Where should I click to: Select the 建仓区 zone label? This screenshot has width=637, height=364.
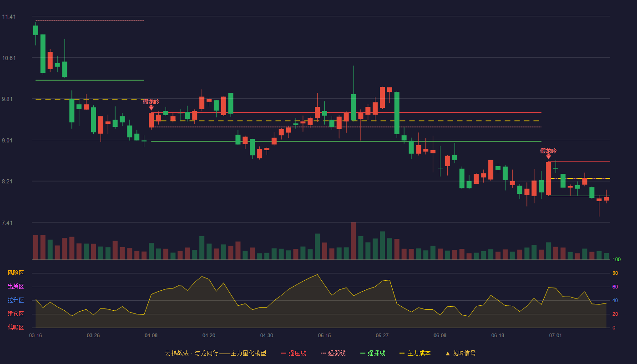(15, 314)
